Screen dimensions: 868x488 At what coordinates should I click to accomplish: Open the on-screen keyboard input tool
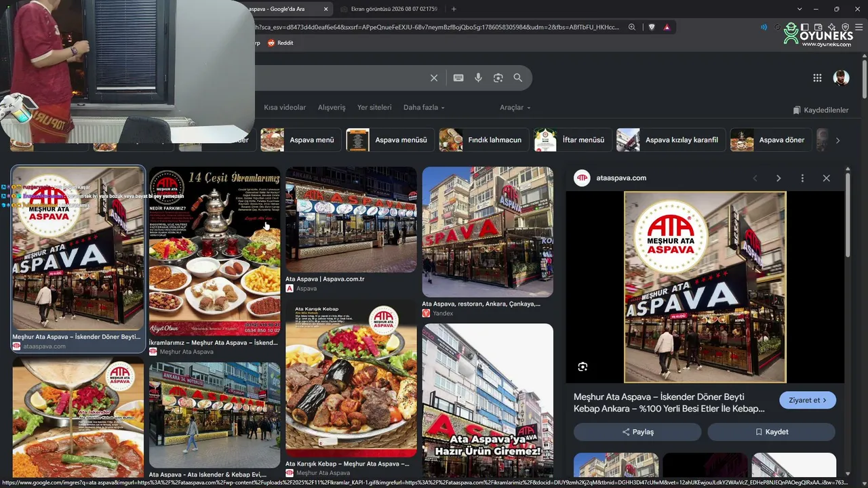(458, 78)
